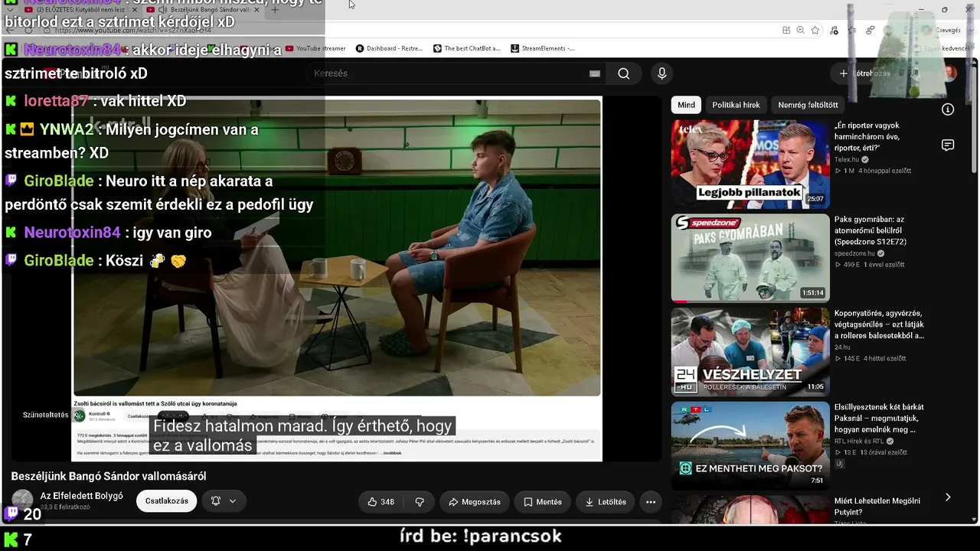Open the 'The best ChatBot a...' bookmark
The image size is (980, 551).
(467, 48)
